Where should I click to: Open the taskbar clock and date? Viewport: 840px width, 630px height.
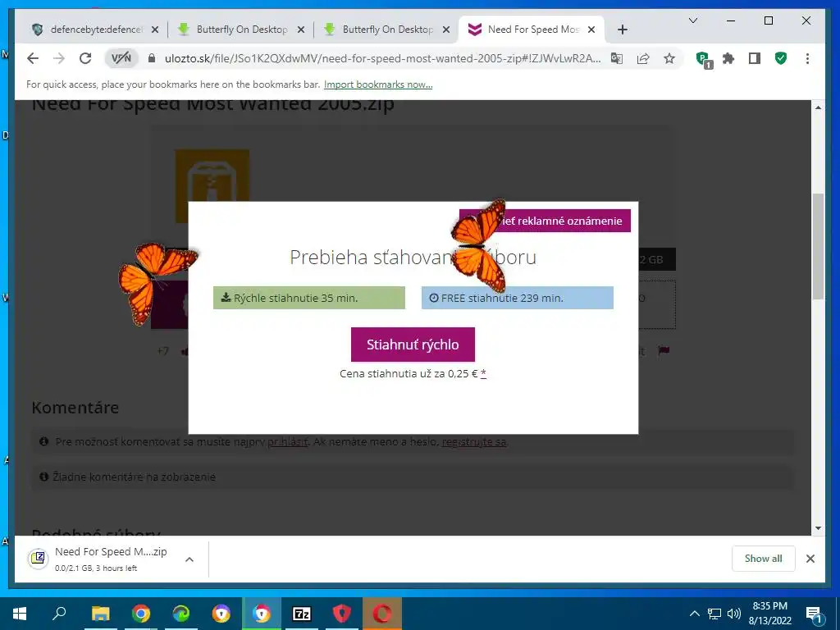click(x=769, y=614)
